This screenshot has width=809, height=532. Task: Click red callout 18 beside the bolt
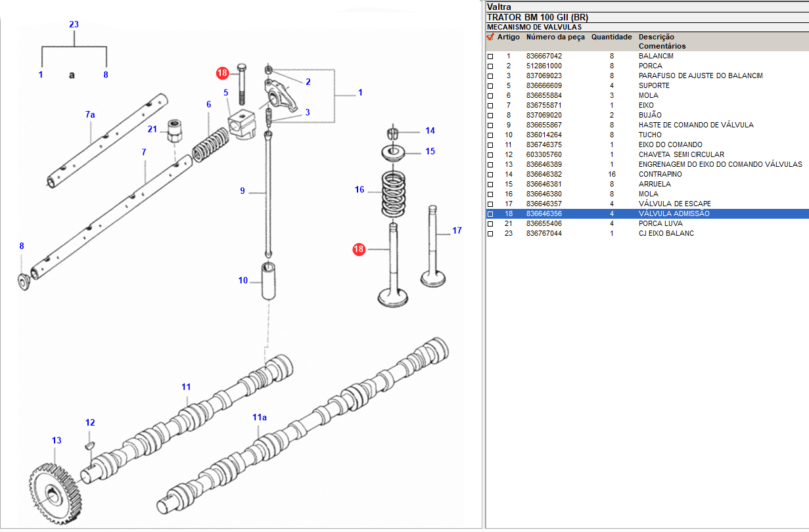pyautogui.click(x=222, y=73)
